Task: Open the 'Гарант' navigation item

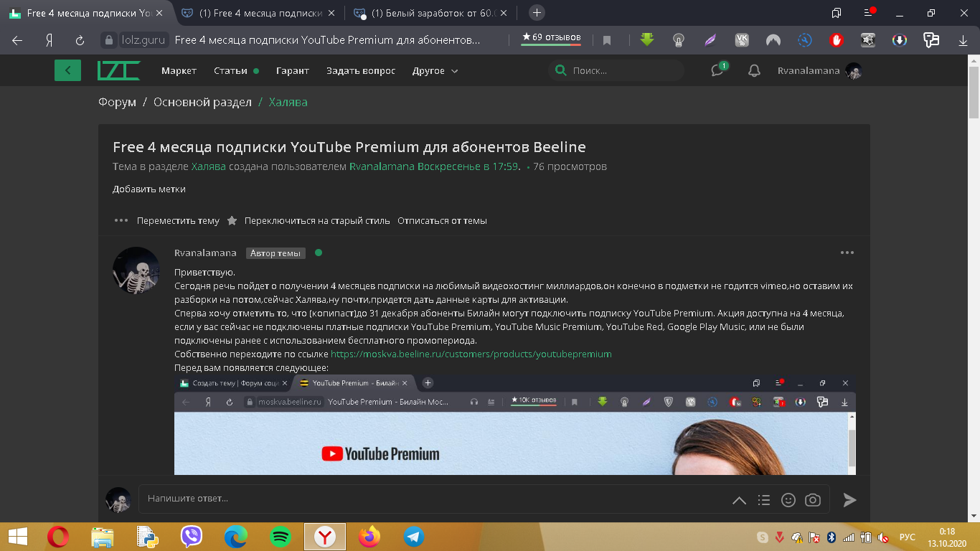Action: click(293, 70)
